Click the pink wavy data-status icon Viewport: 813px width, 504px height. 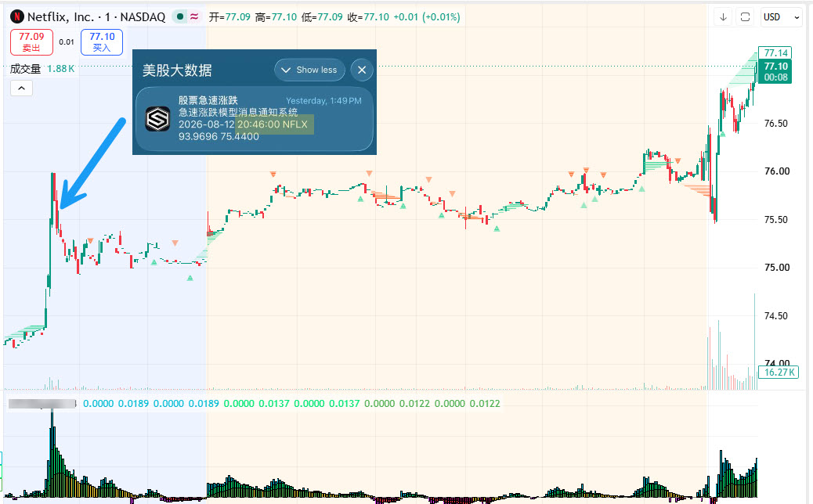194,16
